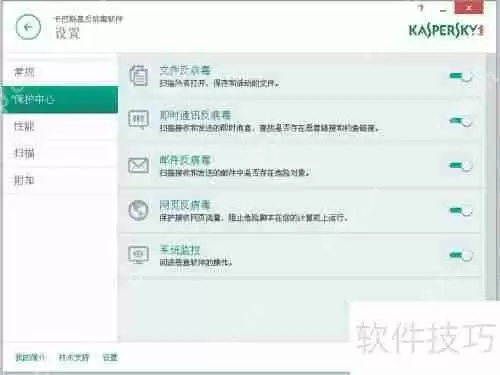Disable the IM Anti-Virus (即时通讯反病毒) switch
The image size is (500, 375).
click(x=460, y=121)
